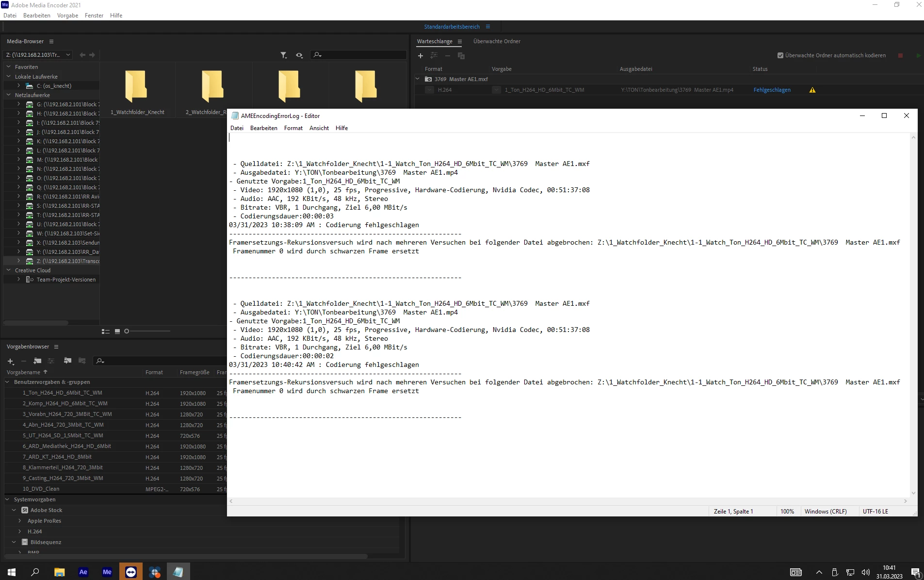The width and height of the screenshot is (924, 580).
Task: Switch Media-Browser to list view
Action: (105, 331)
